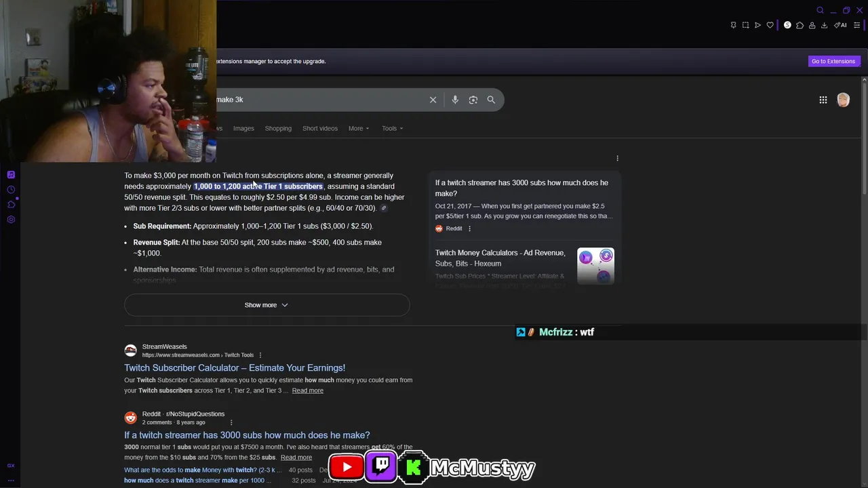Image resolution: width=868 pixels, height=488 pixels.
Task: Click the white S extension icon
Action: point(787,25)
